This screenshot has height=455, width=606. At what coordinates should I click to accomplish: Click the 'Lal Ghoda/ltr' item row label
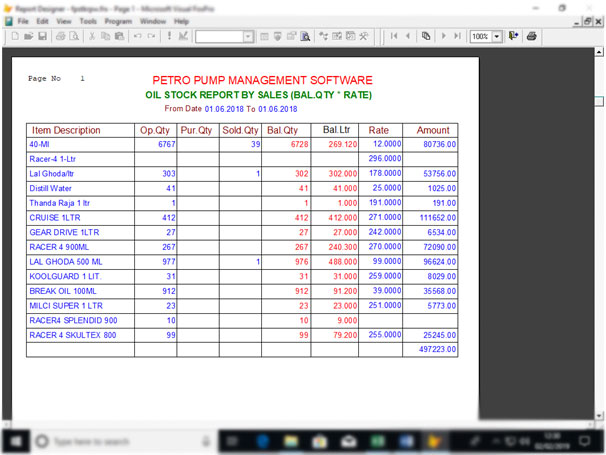pos(52,174)
